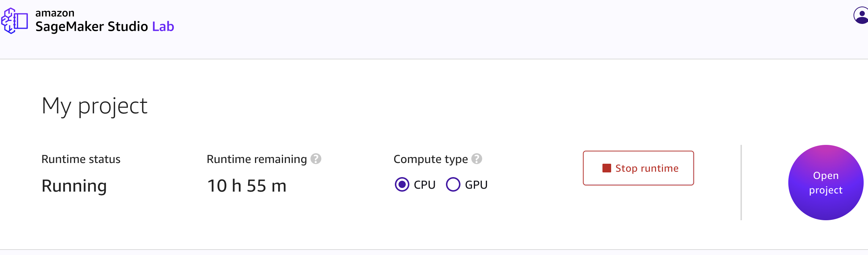Click the Compute type label text
The image size is (868, 255).
click(431, 159)
